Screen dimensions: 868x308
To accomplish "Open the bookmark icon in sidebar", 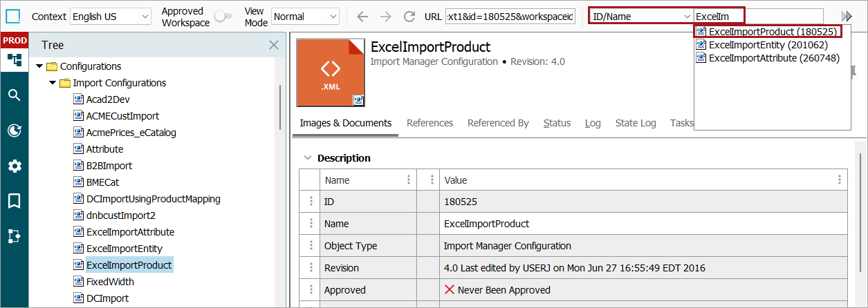I will coord(14,201).
